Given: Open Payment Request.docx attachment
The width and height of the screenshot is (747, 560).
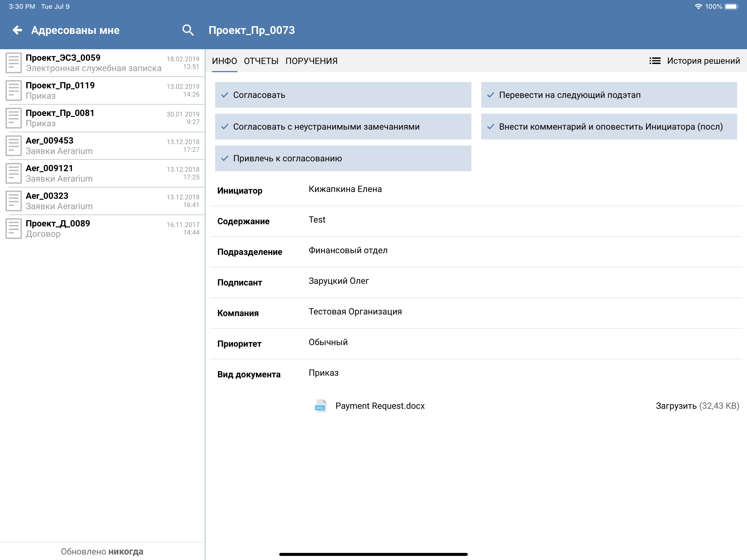Looking at the screenshot, I should point(380,406).
